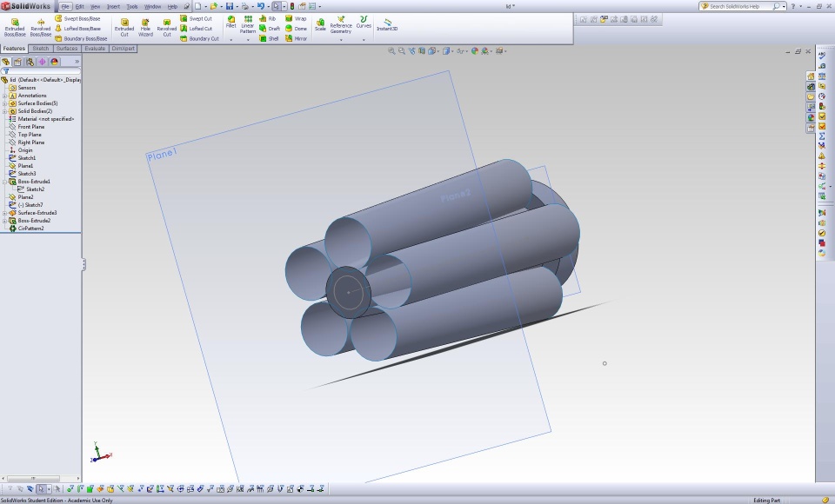Select the Boundary Cut tool
Viewport: 835px width, 504px height.
(200, 38)
